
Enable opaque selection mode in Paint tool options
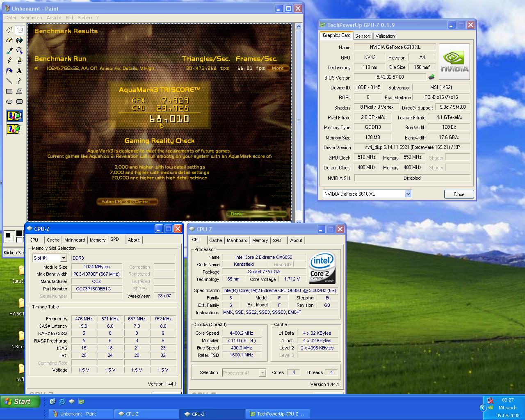14,116
